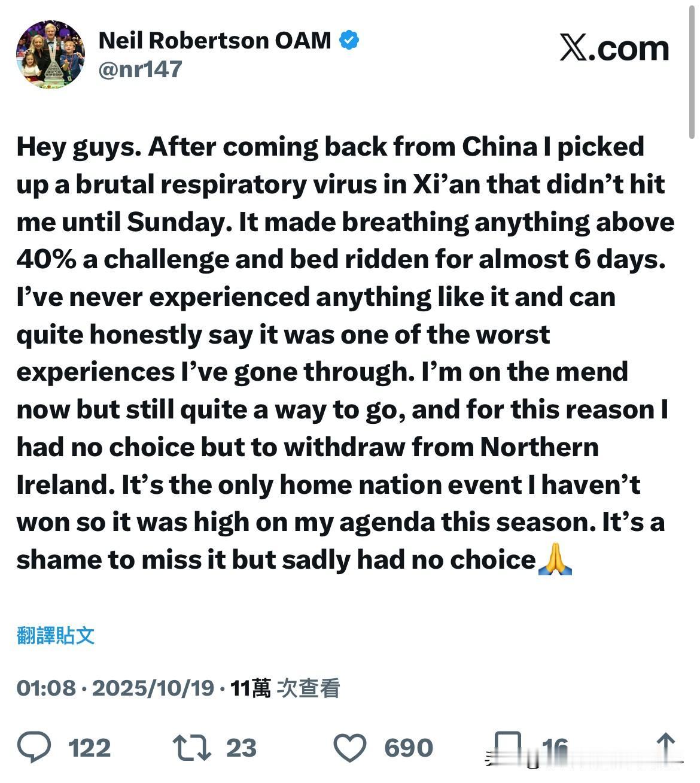This screenshot has height=783, width=700.
Task: Click the 01:08 post timestamp
Action: (45, 688)
